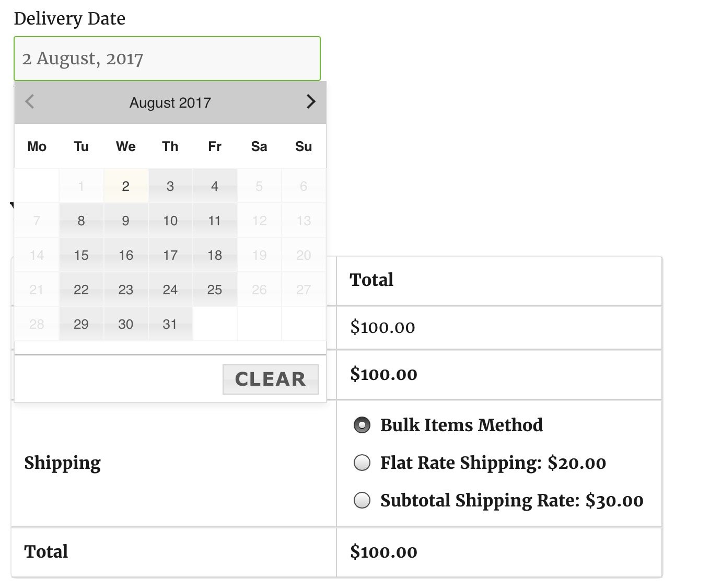
Task: Pick August 2 in the calendar
Action: point(126,186)
